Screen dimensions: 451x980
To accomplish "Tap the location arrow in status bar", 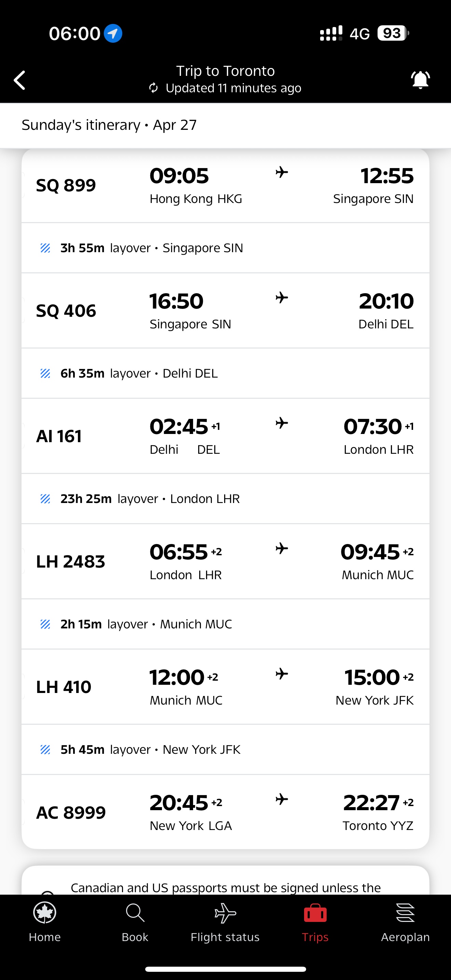I will tap(113, 33).
